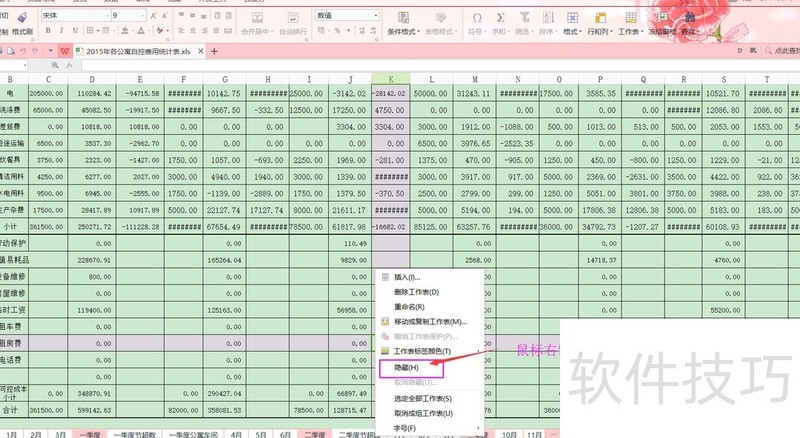Open Rows and Columns (行和列) dropdown
The height and width of the screenshot is (438, 800).
(x=600, y=23)
